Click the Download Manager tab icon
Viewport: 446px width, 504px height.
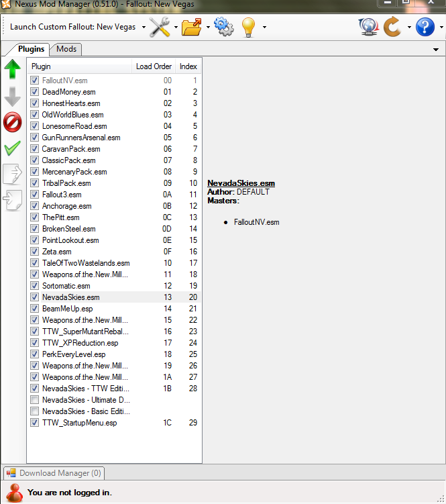tap(11, 473)
